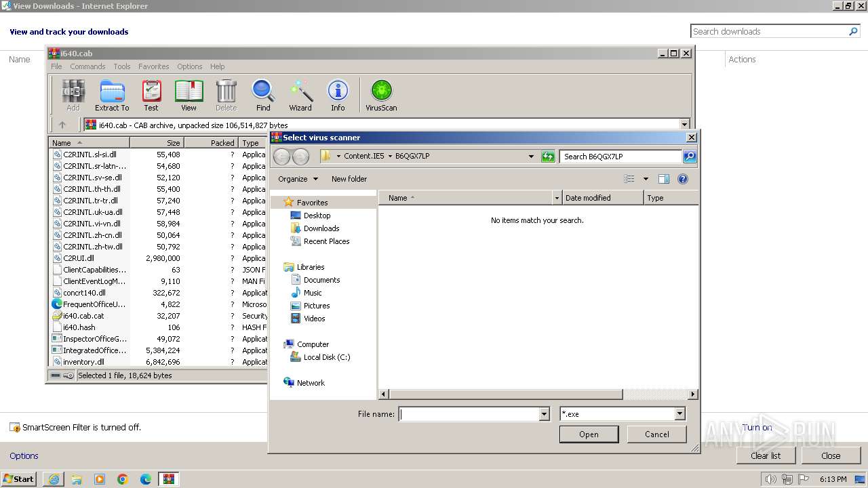Image resolution: width=868 pixels, height=488 pixels.
Task: Sort archive list by Size column
Action: point(157,143)
